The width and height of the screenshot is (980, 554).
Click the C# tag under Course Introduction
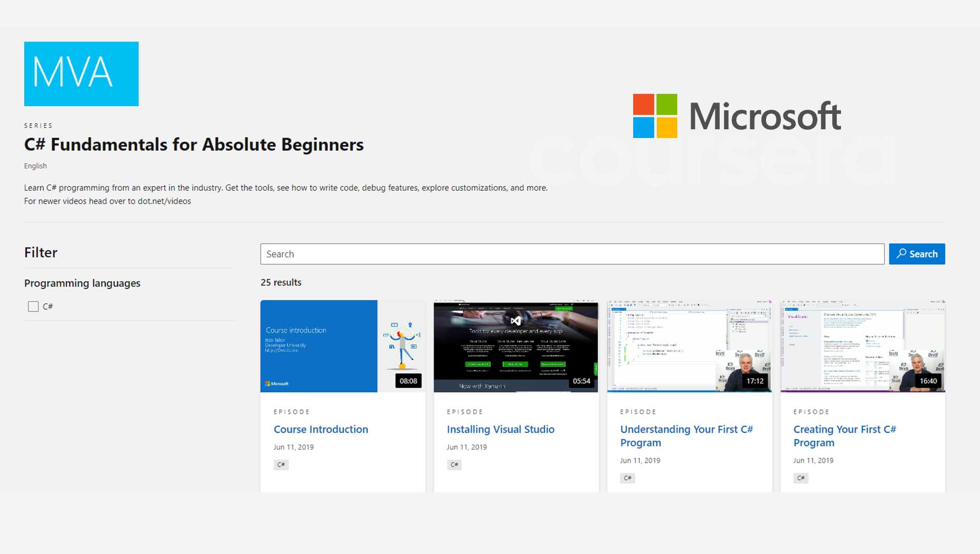point(281,464)
